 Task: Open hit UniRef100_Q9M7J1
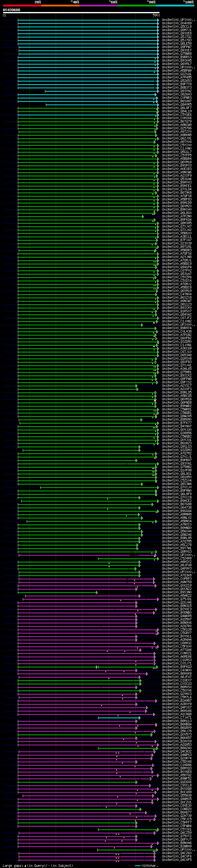pos(177,30)
